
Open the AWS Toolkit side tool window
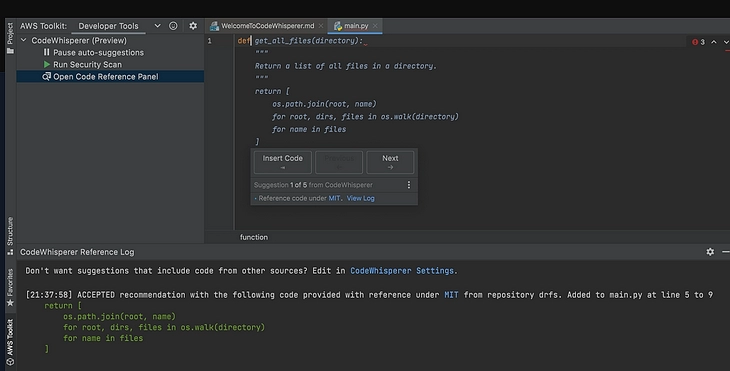coord(10,342)
